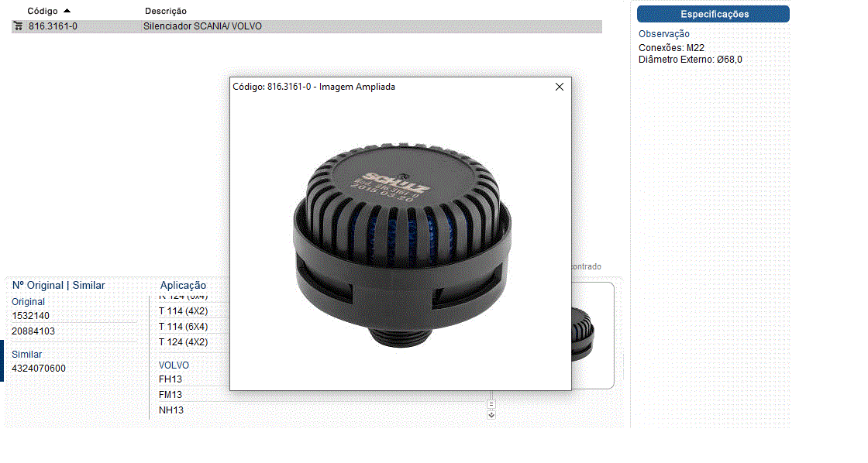
Task: Sort the list by the Código column
Action: pos(43,11)
